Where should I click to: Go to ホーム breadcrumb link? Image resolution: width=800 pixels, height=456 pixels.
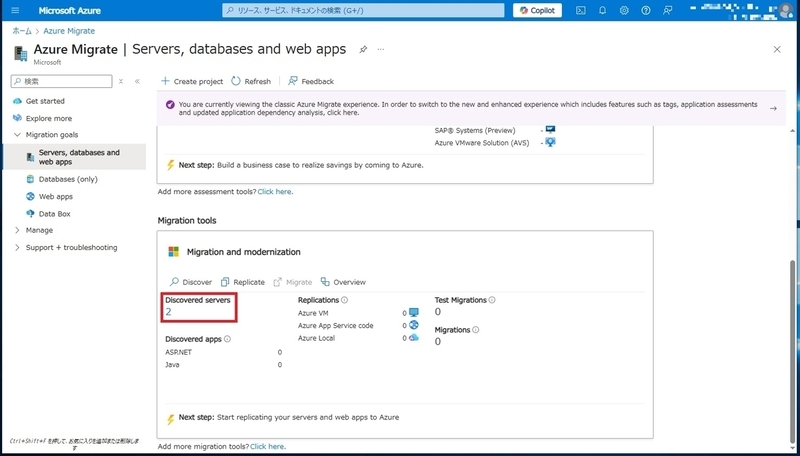(22, 31)
